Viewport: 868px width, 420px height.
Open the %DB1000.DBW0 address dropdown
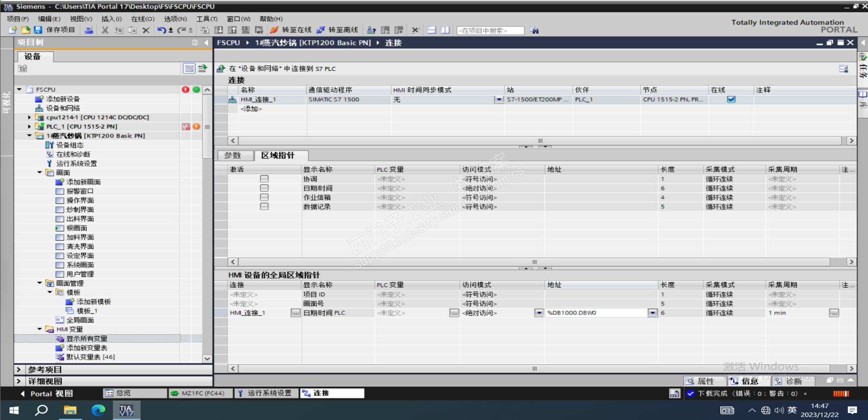(653, 313)
